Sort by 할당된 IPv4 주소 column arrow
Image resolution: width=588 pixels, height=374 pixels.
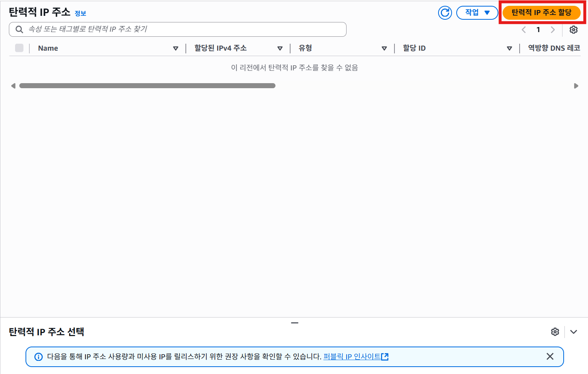point(280,48)
